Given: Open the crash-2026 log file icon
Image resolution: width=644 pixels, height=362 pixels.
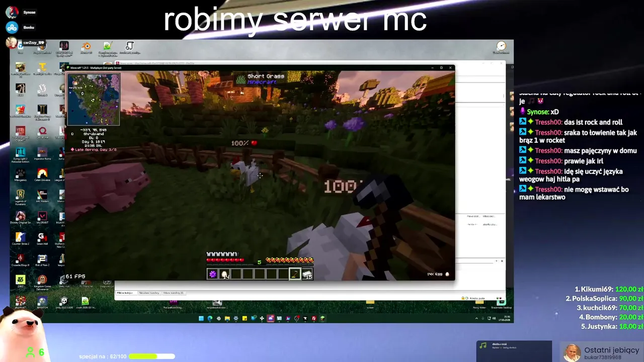Looking at the screenshot, I should pos(86,303).
